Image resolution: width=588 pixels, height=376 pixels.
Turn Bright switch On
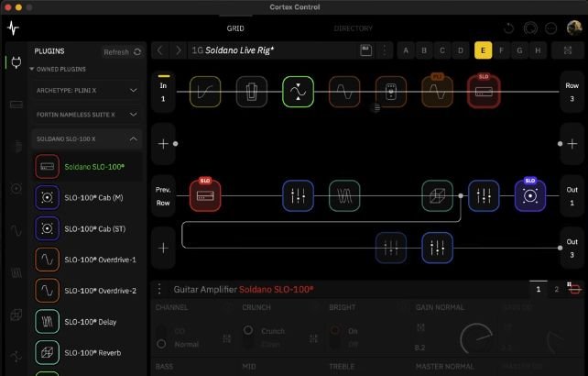pyautogui.click(x=335, y=330)
